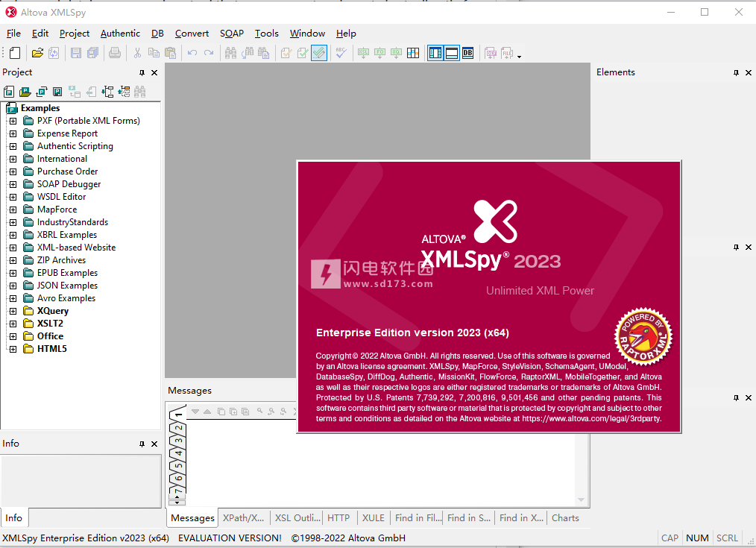Expand the PXF (Portable XML Forms) folder
Screen dimensions: 756x548
point(13,121)
